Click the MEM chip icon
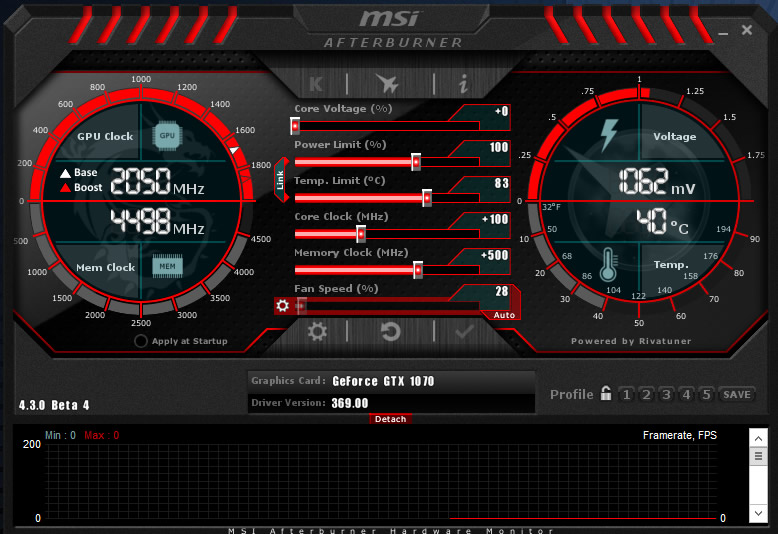 [x=167, y=266]
